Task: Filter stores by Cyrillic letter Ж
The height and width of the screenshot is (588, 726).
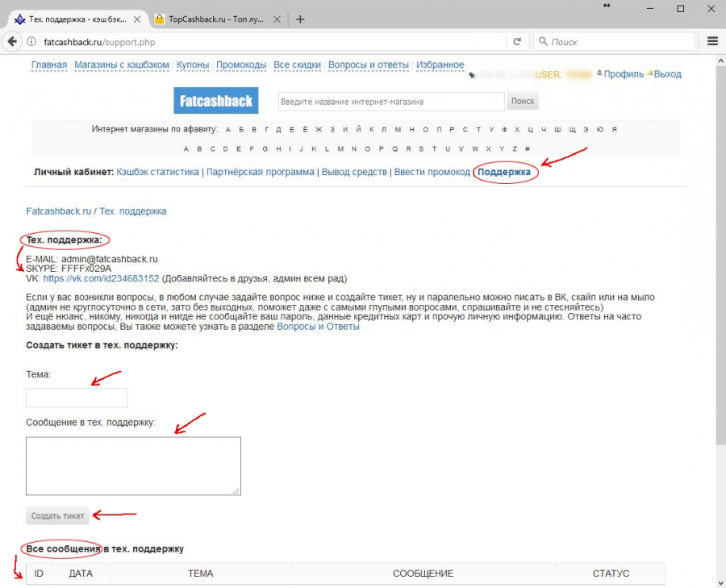Action: [x=319, y=130]
